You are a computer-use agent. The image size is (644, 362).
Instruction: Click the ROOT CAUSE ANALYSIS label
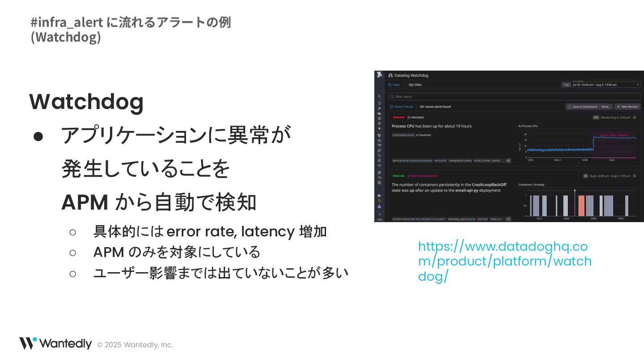(422, 176)
